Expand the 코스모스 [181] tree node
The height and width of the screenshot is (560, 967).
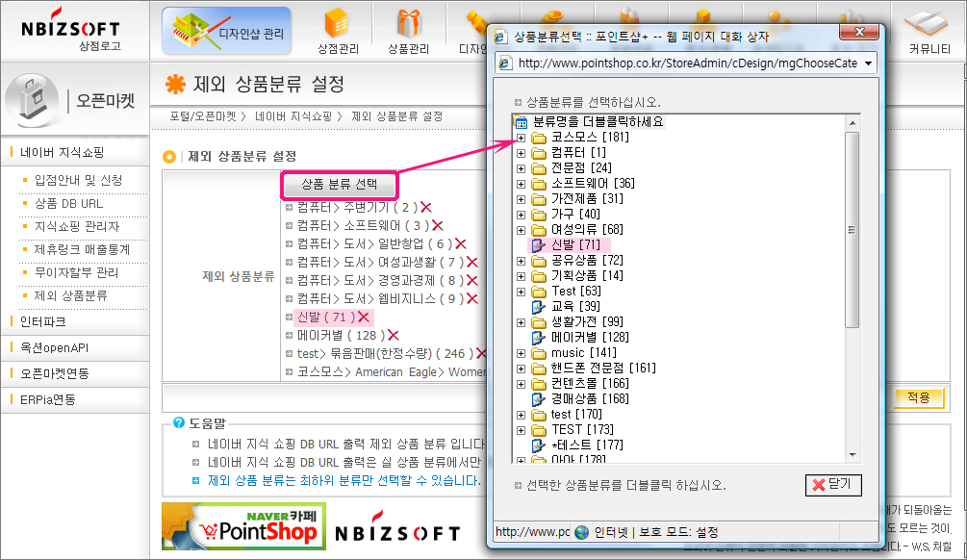(521, 138)
